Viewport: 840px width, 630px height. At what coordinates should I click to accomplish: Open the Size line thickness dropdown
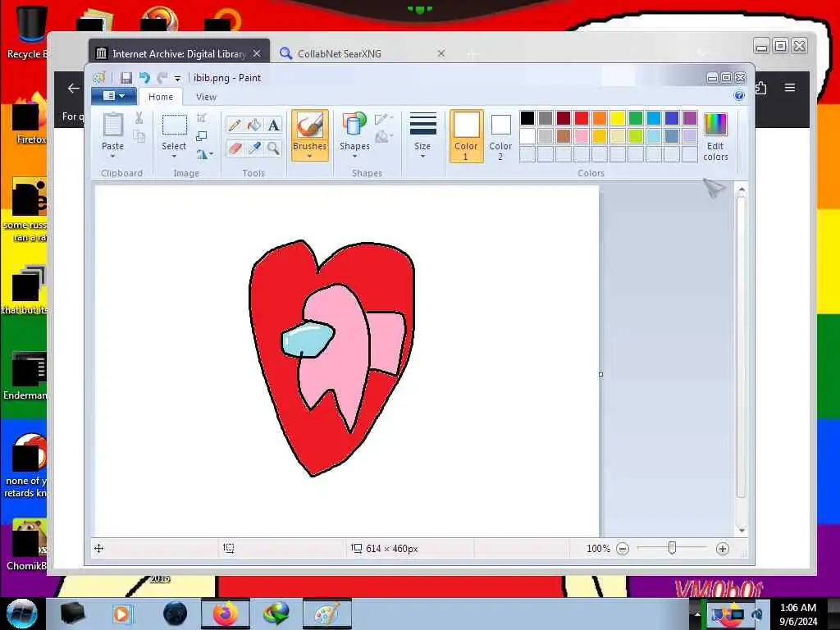(x=422, y=135)
